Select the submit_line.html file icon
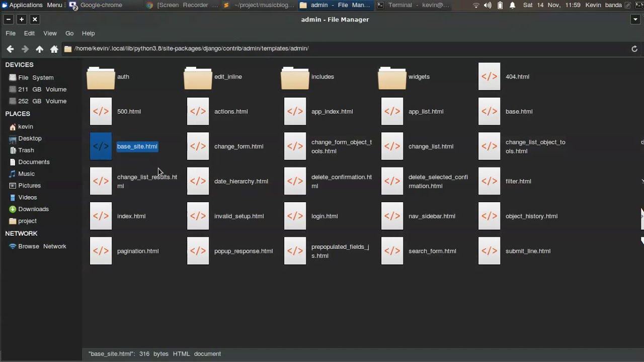This screenshot has width=644, height=362. pos(489,251)
